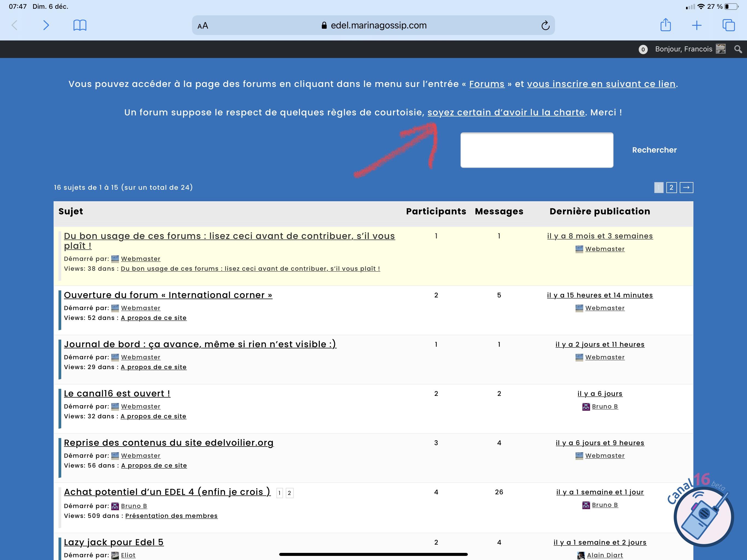This screenshot has width=747, height=560.
Task: Open the Forums link in the intro text
Action: (487, 84)
